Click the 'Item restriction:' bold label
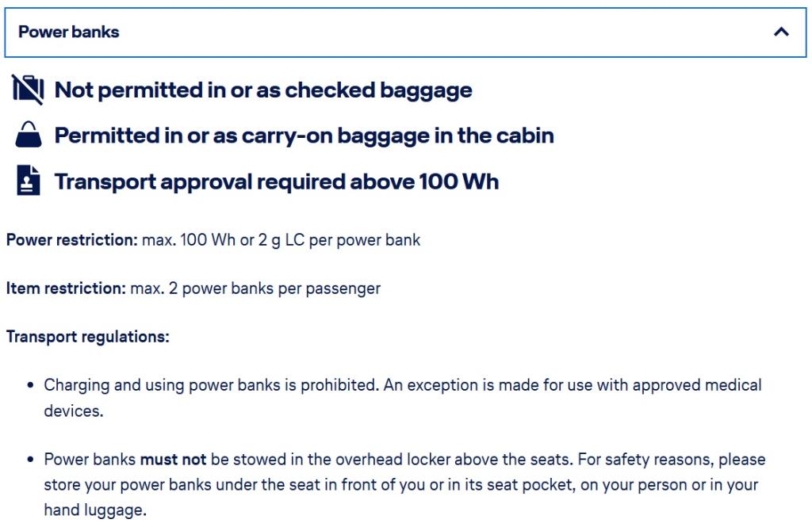Viewport: 812px width, 527px height. click(66, 288)
